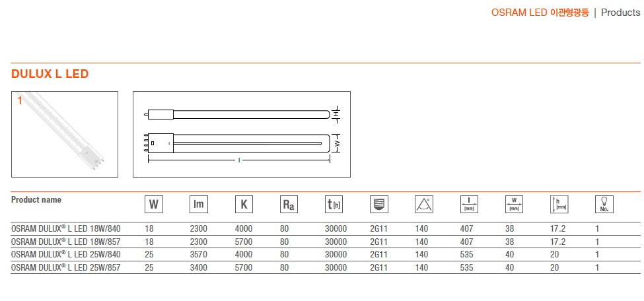Image resolution: width=644 pixels, height=301 pixels.
Task: Click the 3400 lumen value
Action: (x=199, y=268)
